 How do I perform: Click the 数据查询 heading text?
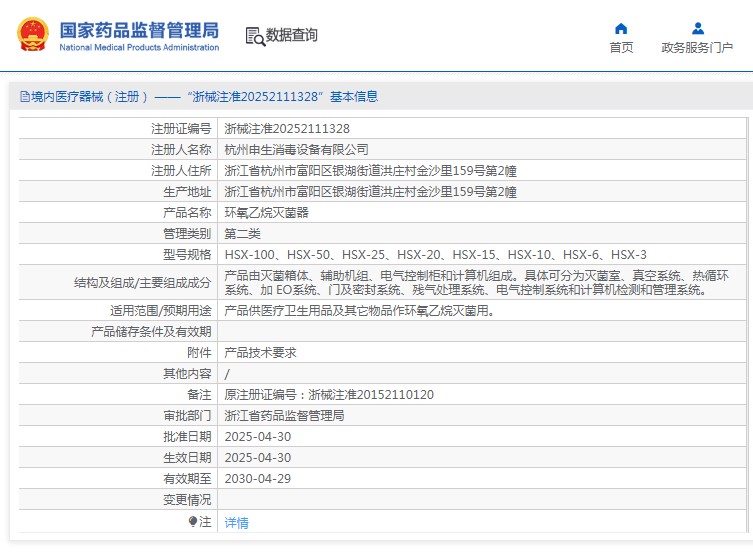(291, 36)
